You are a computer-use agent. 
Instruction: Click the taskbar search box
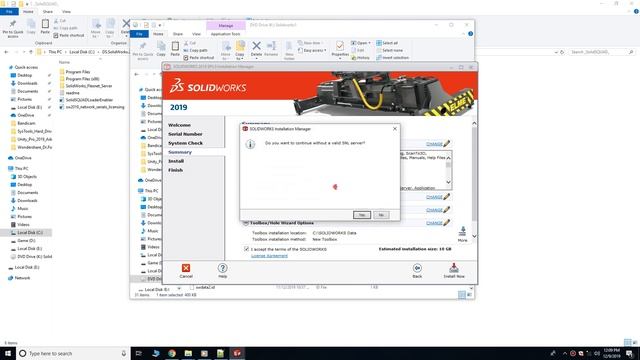73,353
